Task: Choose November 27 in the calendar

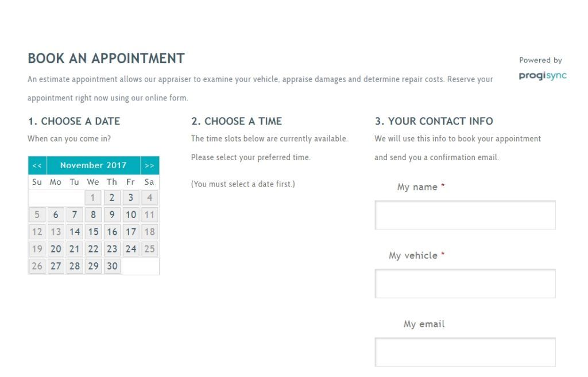Action: (56, 266)
